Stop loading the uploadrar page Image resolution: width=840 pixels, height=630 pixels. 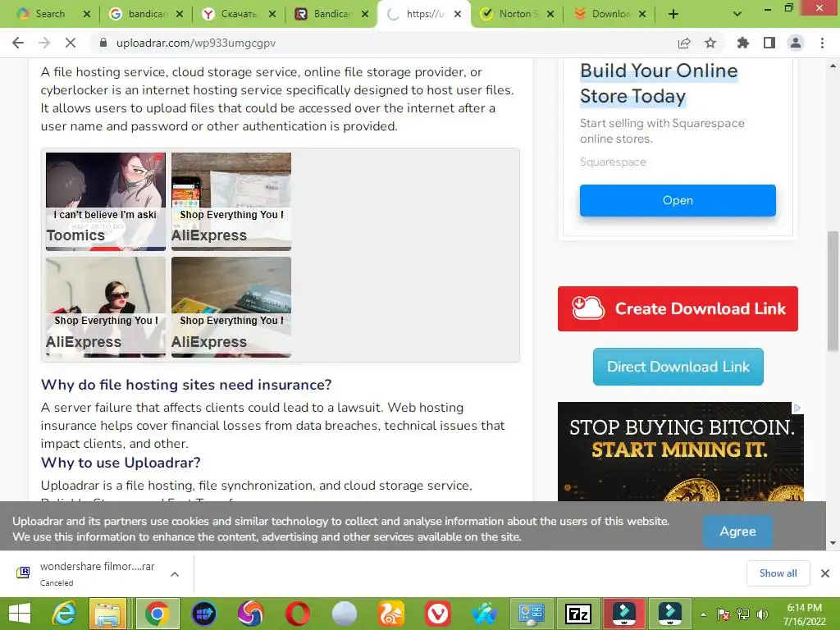[71, 43]
